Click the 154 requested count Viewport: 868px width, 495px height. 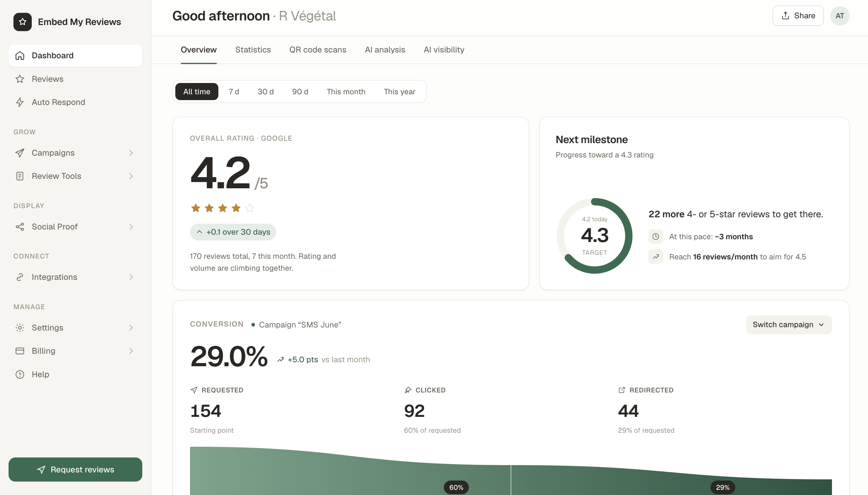[206, 411]
